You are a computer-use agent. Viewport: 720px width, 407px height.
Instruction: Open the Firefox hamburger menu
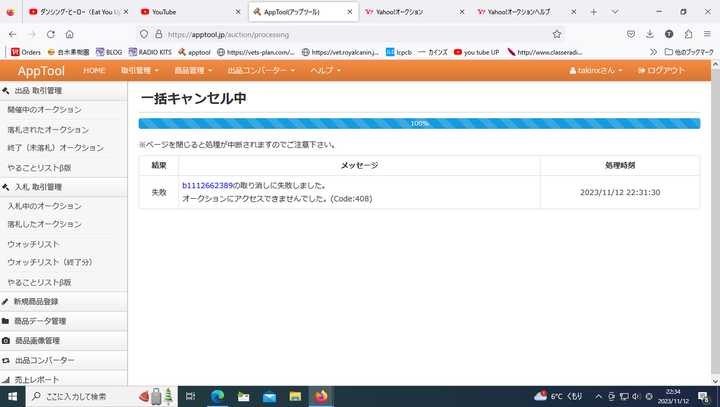pyautogui.click(x=707, y=33)
